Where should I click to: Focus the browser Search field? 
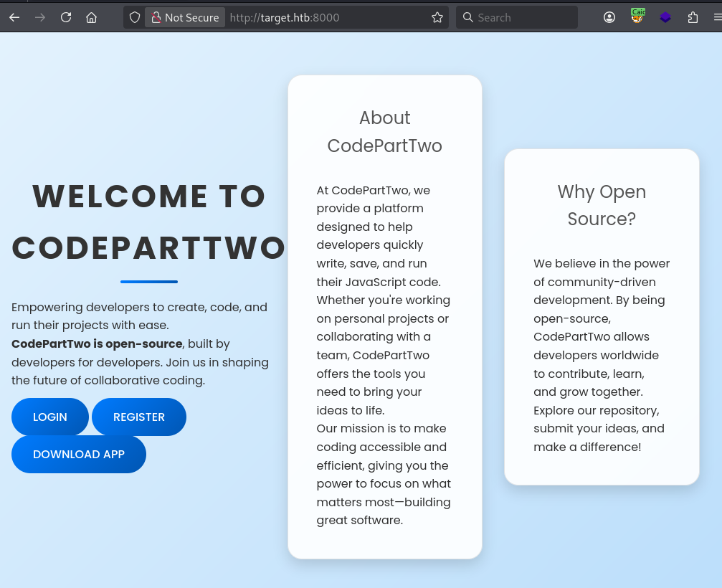click(523, 17)
